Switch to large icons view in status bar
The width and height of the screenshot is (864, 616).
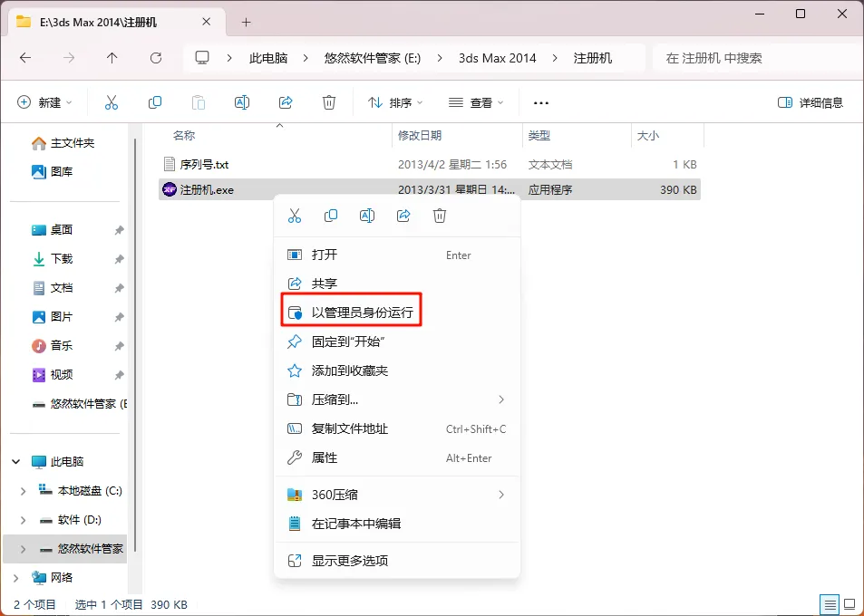click(x=850, y=604)
